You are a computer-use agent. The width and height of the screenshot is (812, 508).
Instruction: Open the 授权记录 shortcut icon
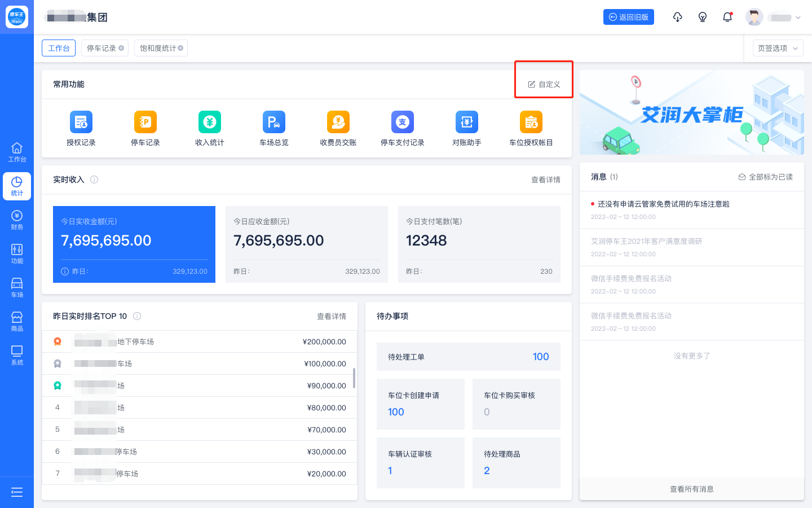(81, 122)
